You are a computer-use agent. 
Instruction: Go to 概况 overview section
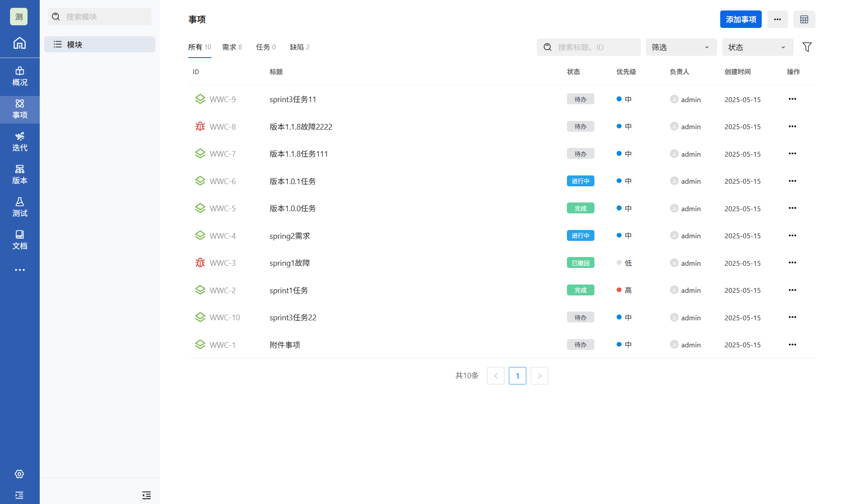point(20,76)
